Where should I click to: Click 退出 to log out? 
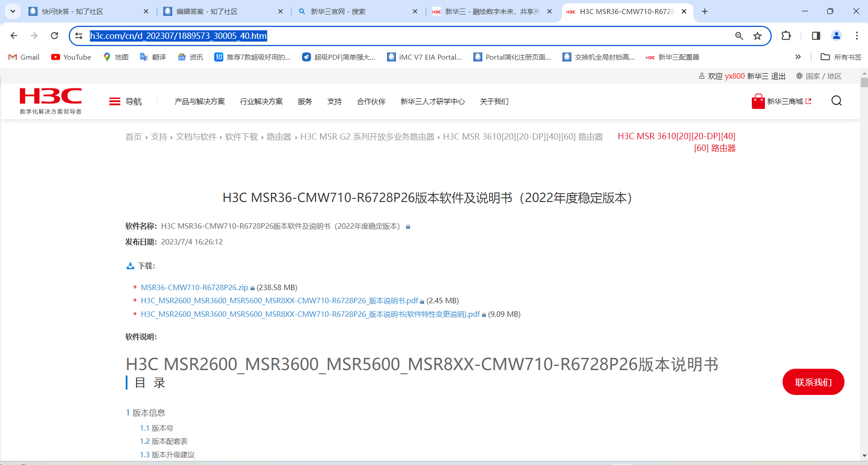(778, 76)
